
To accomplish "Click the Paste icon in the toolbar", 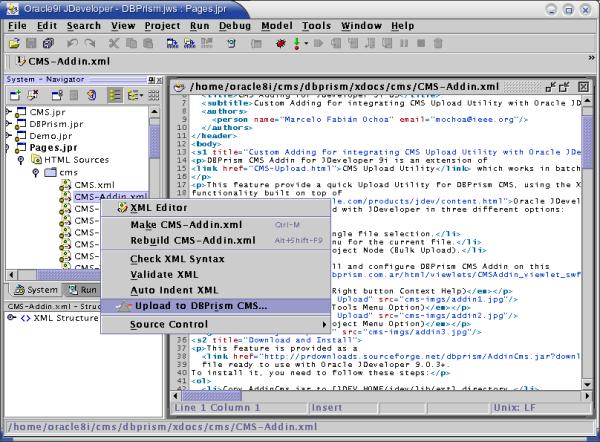I will click(x=148, y=43).
